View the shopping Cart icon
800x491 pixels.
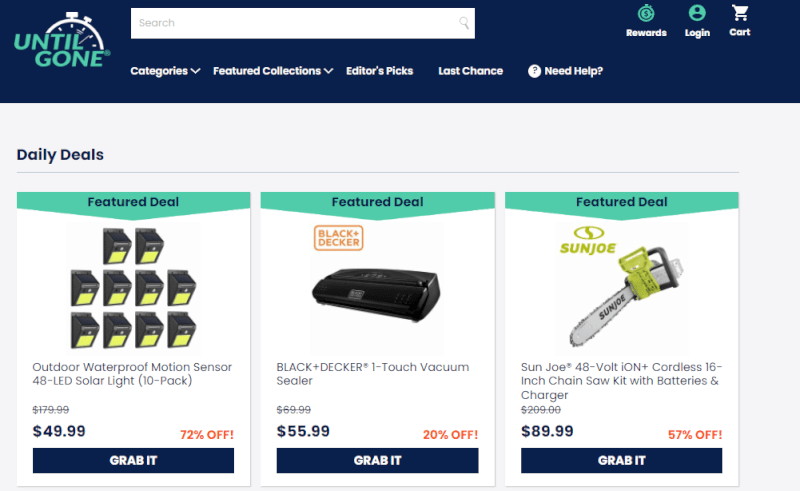[x=740, y=13]
